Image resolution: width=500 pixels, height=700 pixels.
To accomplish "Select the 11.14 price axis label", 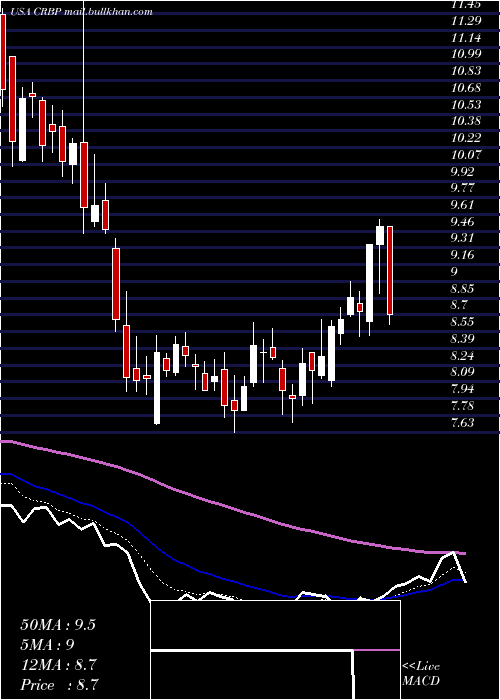I will pos(466,38).
